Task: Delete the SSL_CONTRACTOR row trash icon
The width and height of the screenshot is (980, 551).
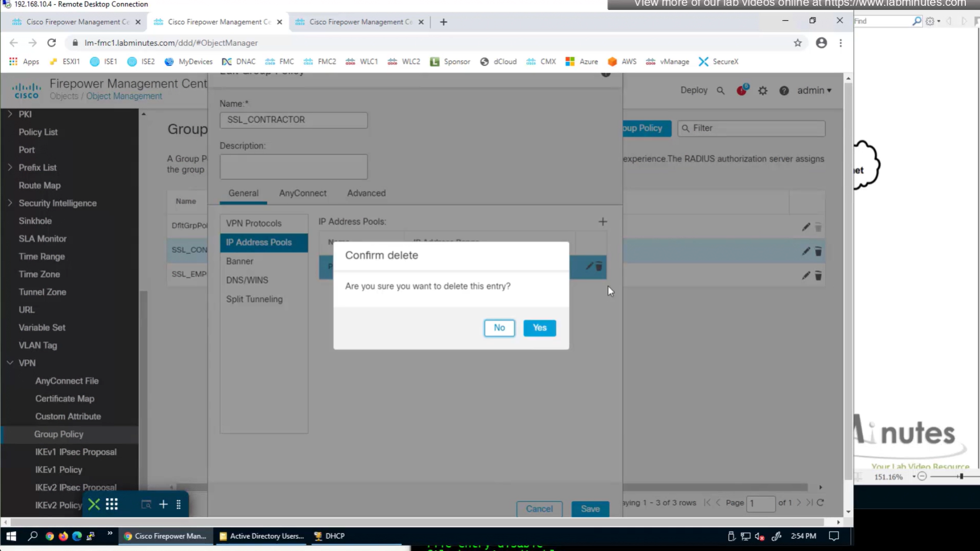Action: click(x=818, y=251)
